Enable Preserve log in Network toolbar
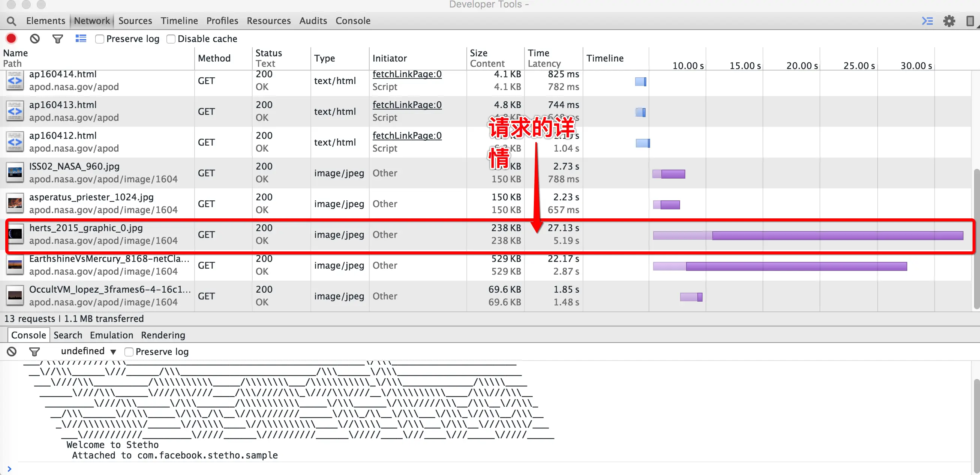Image resolution: width=980 pixels, height=475 pixels. 100,39
